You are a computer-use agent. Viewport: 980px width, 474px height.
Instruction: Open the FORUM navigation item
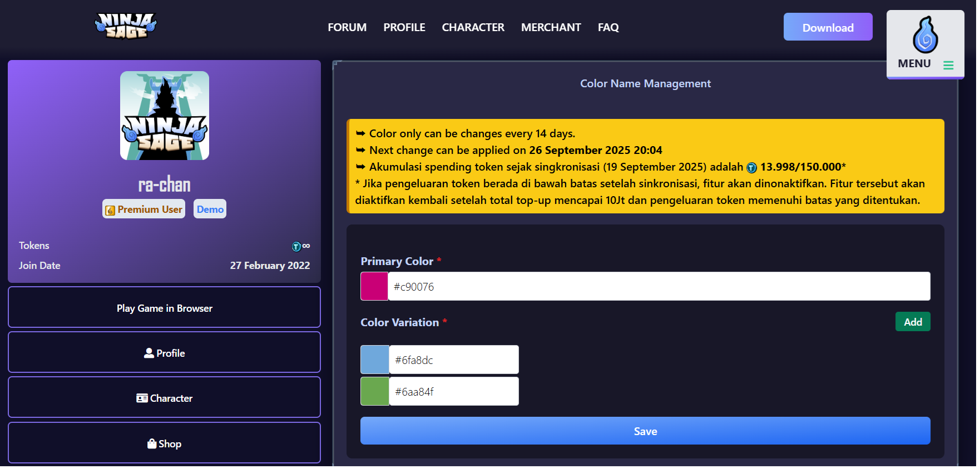[347, 27]
